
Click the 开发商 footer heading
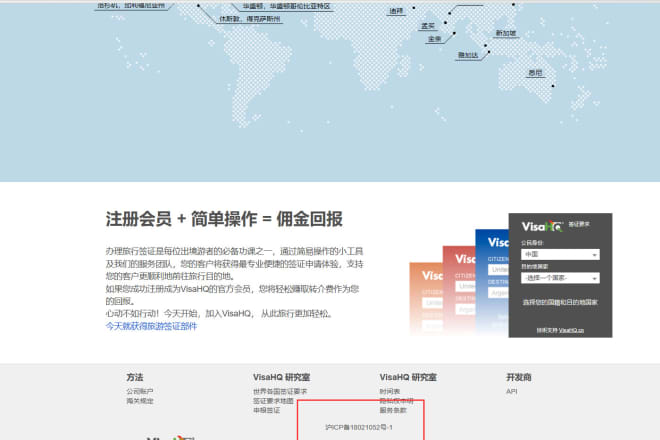click(519, 377)
